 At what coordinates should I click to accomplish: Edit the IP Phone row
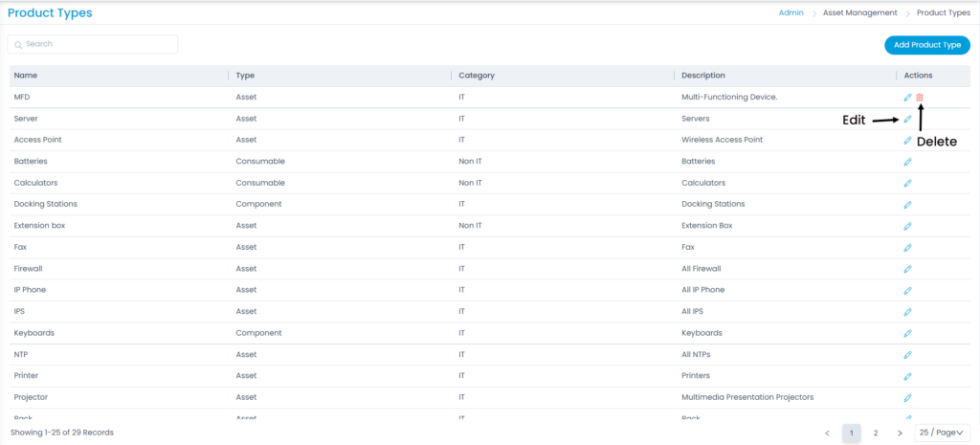(907, 290)
